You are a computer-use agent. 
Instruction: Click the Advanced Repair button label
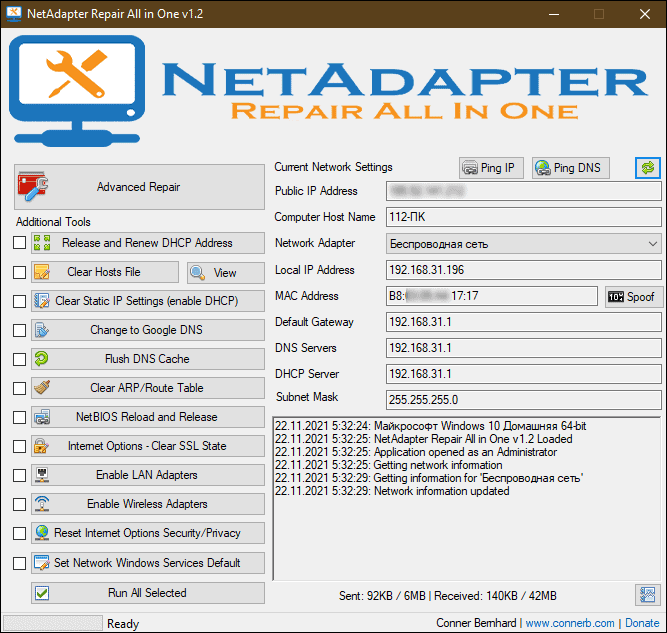138,187
